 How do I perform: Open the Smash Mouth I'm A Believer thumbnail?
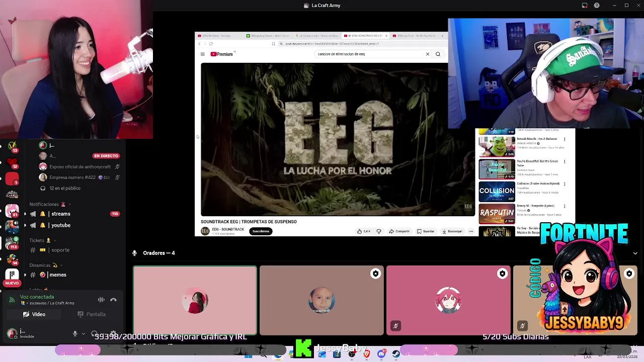coord(497,146)
